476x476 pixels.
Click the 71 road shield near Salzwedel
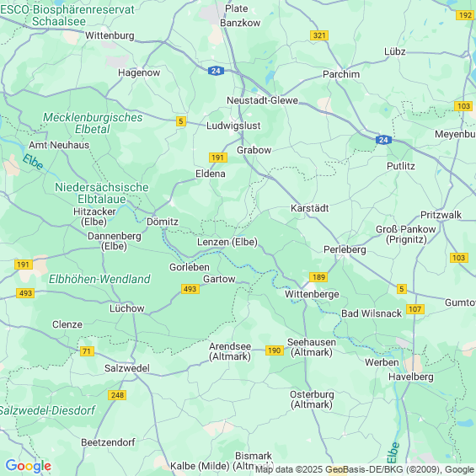click(x=87, y=351)
